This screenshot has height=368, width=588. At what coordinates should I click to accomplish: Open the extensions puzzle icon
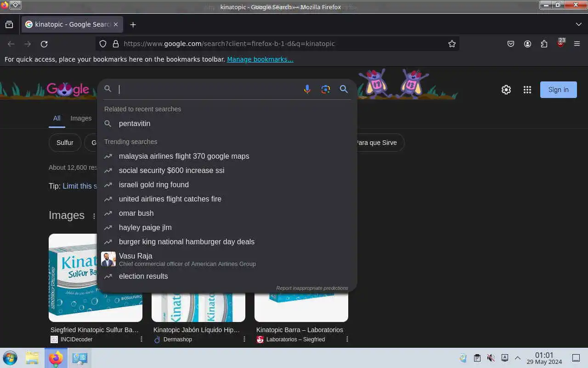544,44
